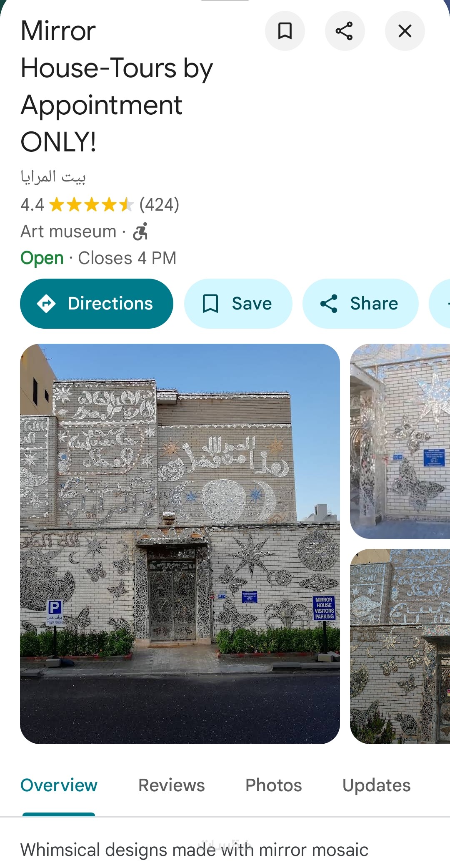The width and height of the screenshot is (450, 868).
Task: View the 424 reviews count
Action: pos(159,205)
